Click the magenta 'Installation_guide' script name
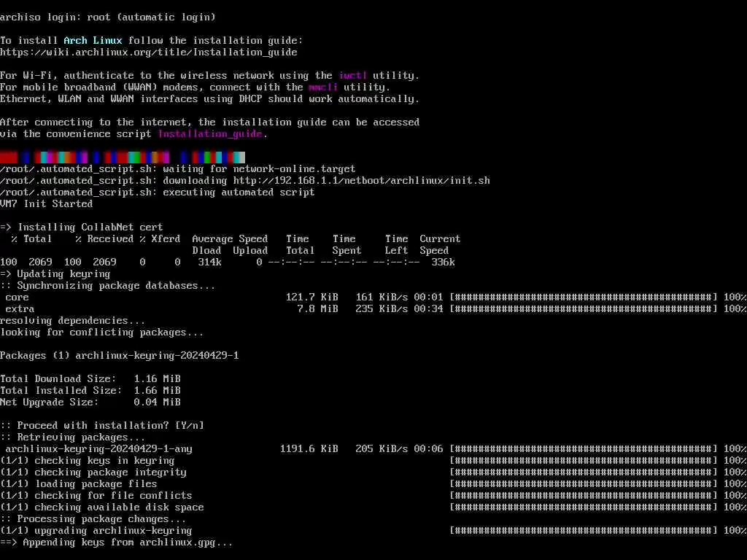The height and width of the screenshot is (560, 747). click(x=210, y=134)
